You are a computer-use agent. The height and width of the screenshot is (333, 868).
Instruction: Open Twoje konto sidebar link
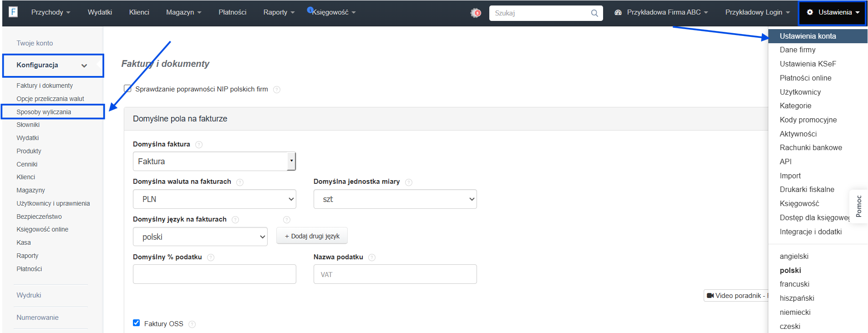[35, 43]
